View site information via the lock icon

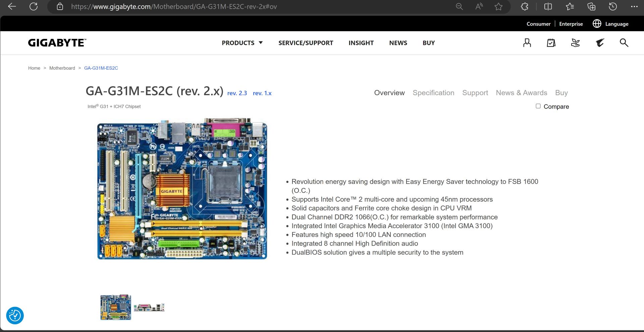click(60, 6)
